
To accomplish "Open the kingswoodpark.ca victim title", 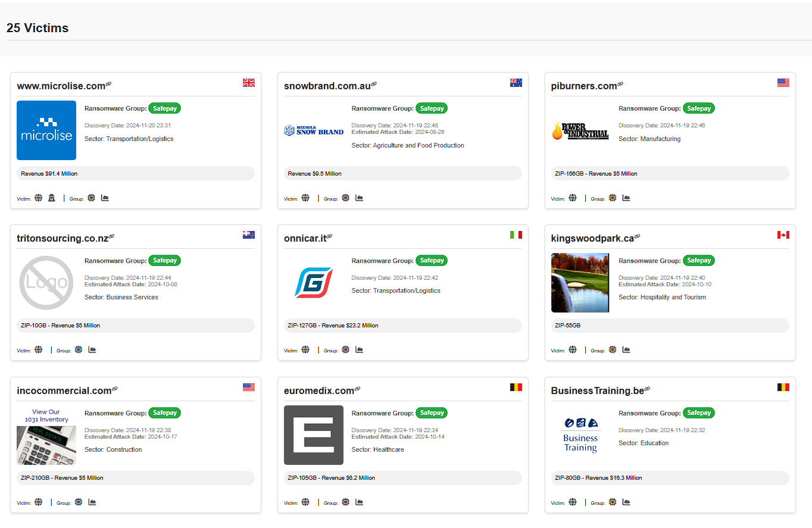I will 592,239.
